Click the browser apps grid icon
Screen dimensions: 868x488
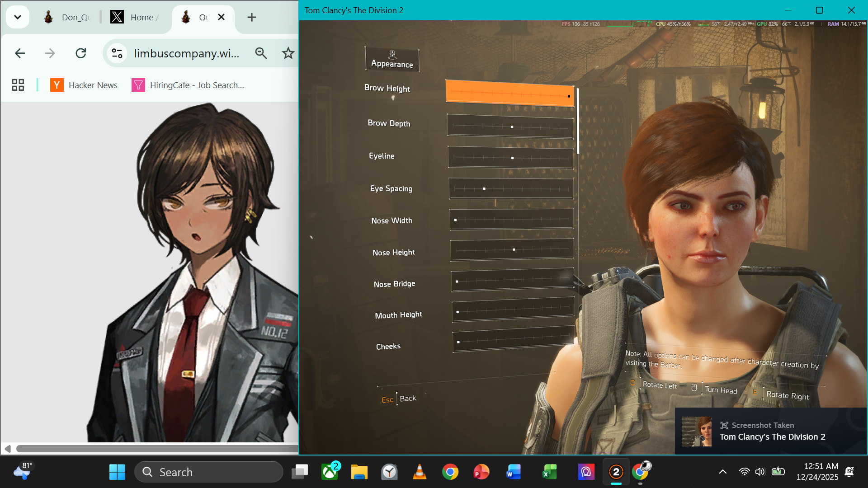pos(18,85)
